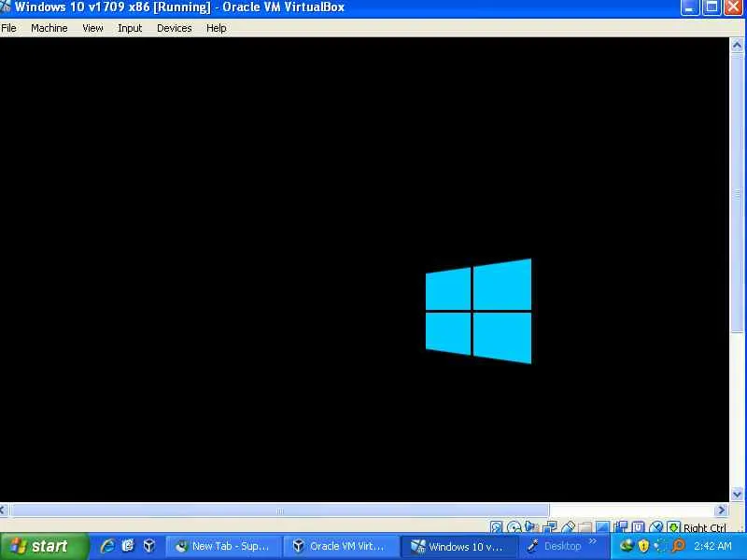
Task: Click the vertical scrollbar up arrow
Action: click(737, 46)
